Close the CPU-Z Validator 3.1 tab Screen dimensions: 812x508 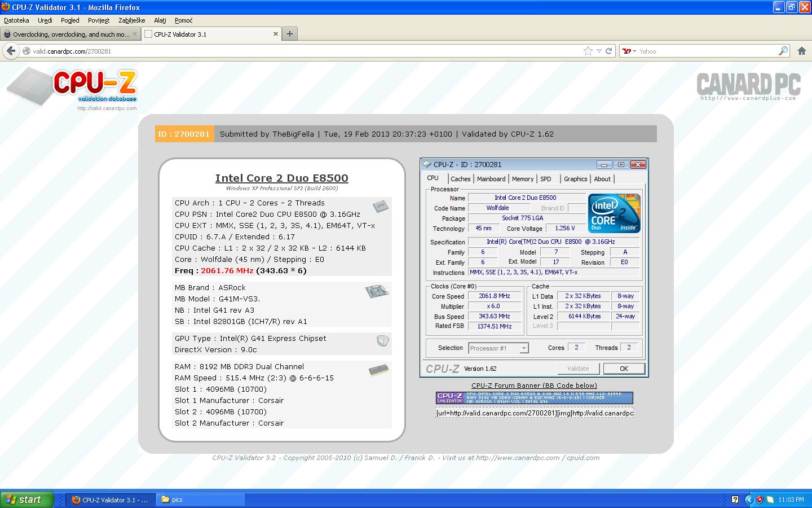[x=276, y=34]
